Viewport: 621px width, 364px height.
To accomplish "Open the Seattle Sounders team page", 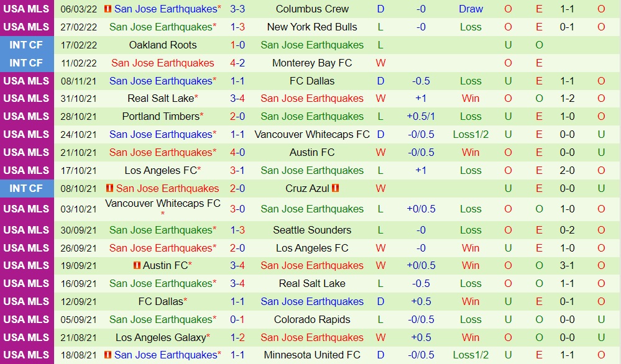I will click(312, 230).
